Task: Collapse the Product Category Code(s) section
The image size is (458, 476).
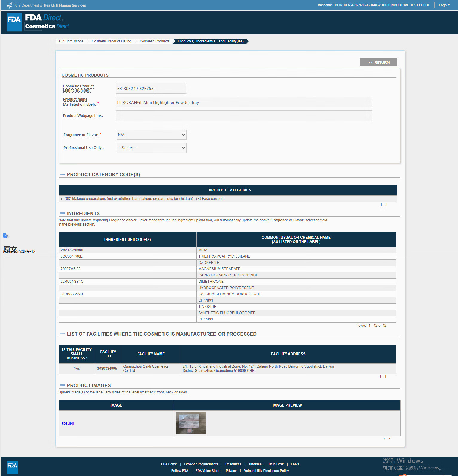Action: point(62,174)
